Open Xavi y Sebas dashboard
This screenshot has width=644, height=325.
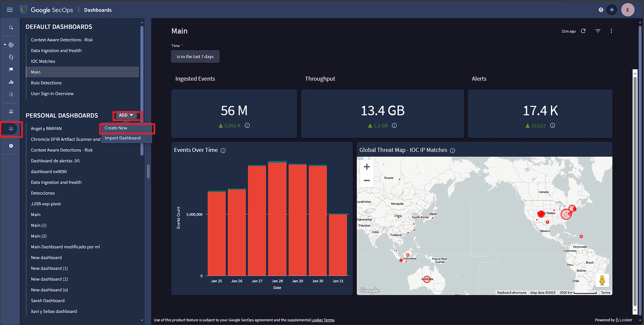point(54,311)
